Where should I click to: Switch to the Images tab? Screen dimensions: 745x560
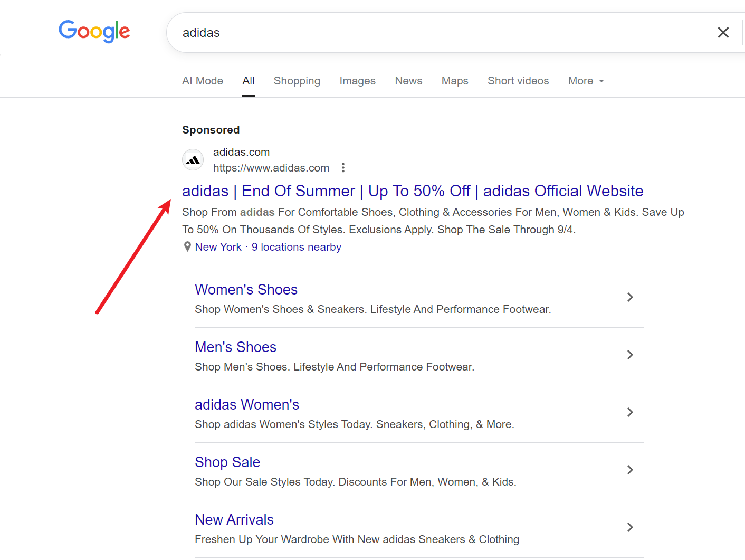(357, 81)
